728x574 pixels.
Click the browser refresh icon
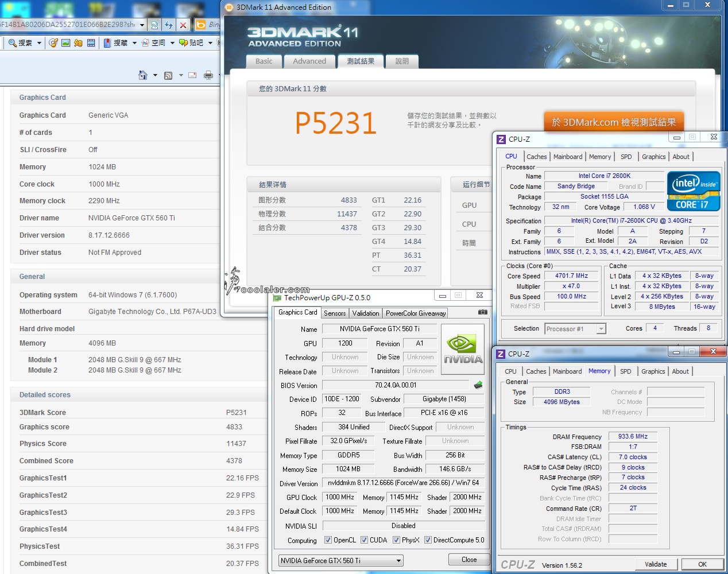(x=169, y=25)
